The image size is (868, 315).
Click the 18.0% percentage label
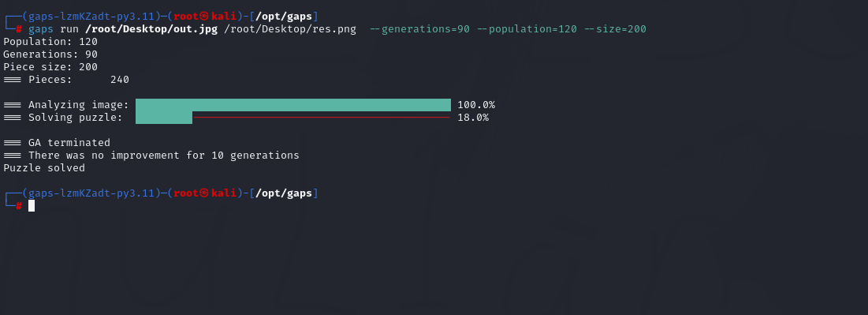point(473,118)
